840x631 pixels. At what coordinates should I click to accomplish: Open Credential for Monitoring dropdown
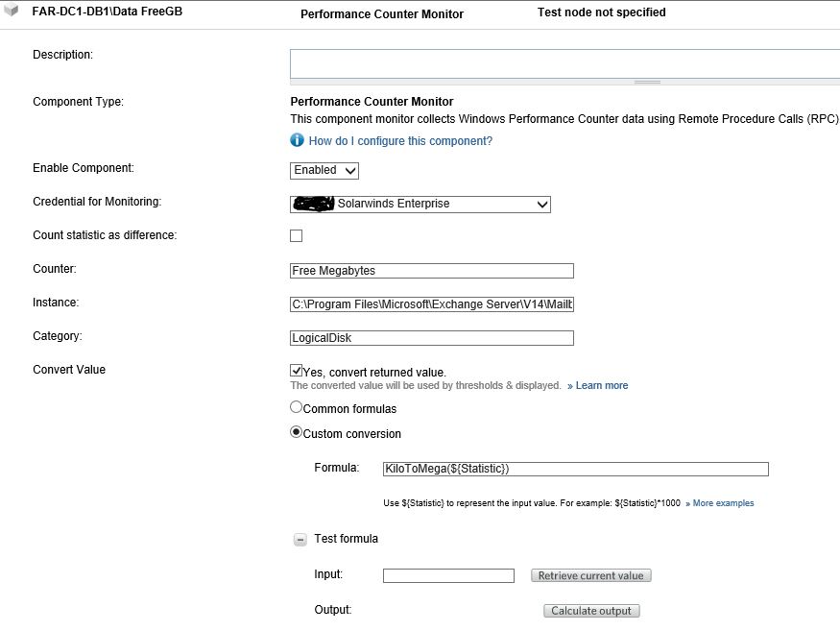[420, 204]
